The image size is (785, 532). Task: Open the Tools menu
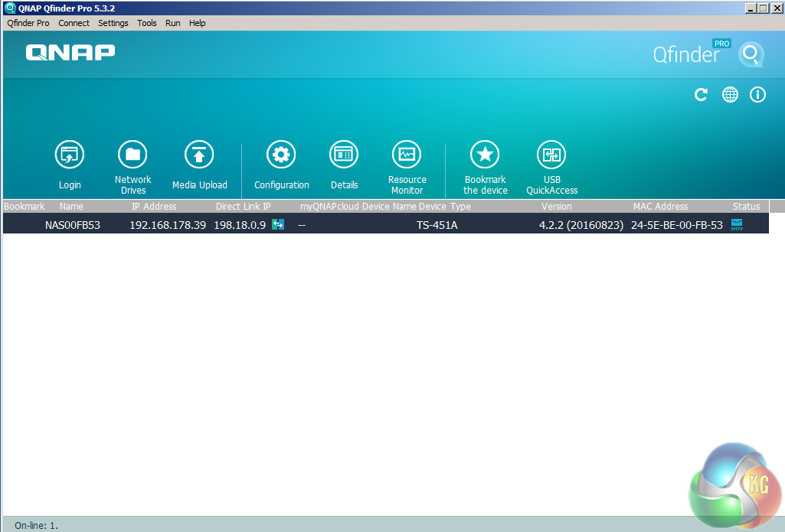click(147, 23)
